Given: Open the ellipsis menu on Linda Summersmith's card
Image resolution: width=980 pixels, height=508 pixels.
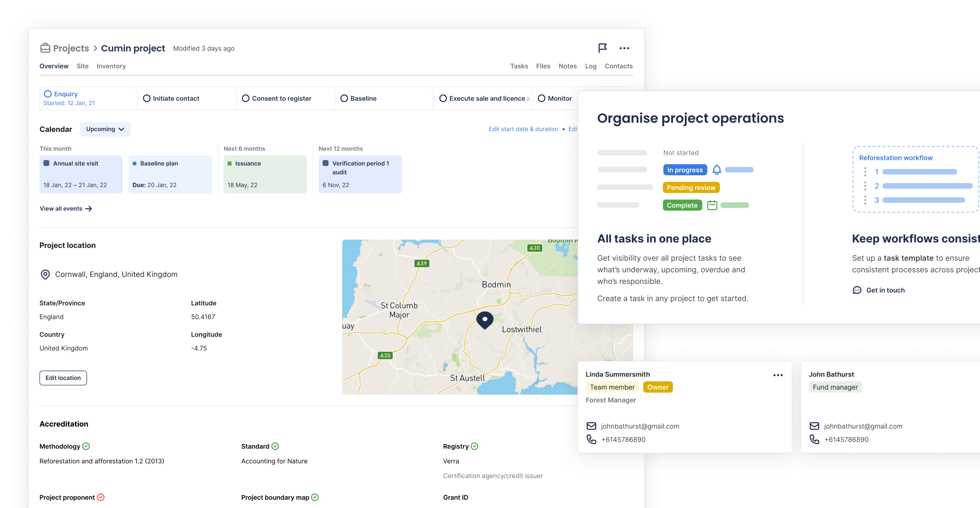Looking at the screenshot, I should (x=778, y=375).
